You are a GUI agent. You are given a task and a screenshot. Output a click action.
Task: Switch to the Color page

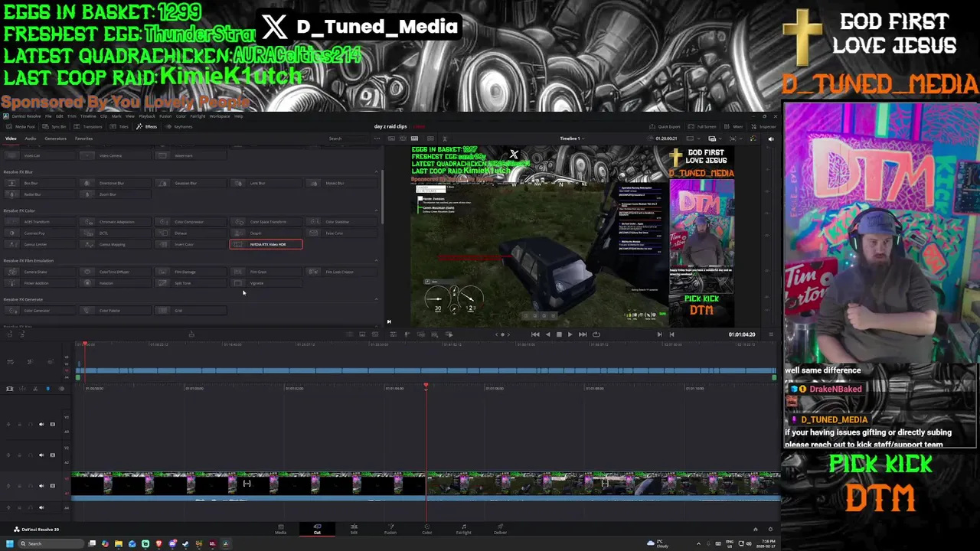(427, 529)
